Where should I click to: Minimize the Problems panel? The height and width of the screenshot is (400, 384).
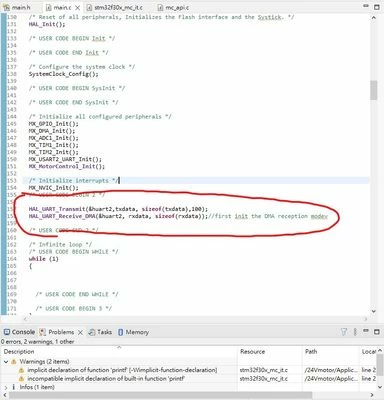(x=366, y=331)
